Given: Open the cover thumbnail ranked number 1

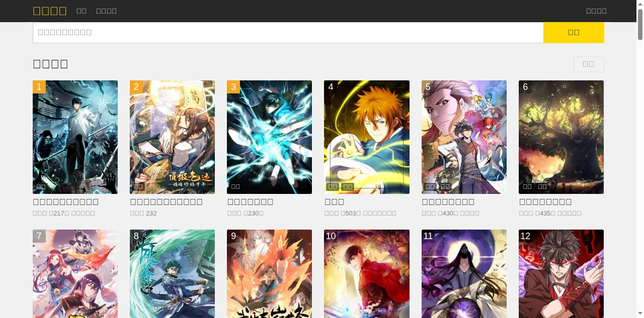Looking at the screenshot, I should point(75,137).
